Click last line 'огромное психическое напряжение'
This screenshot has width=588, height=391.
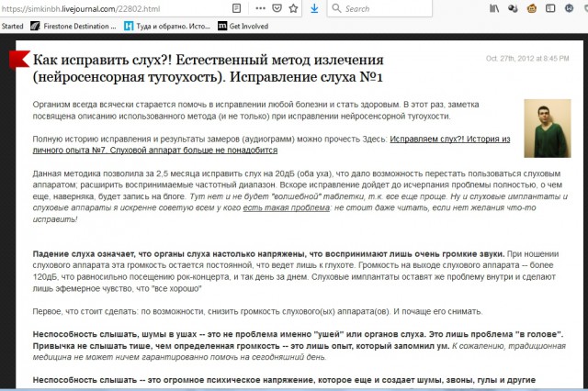(x=284, y=380)
